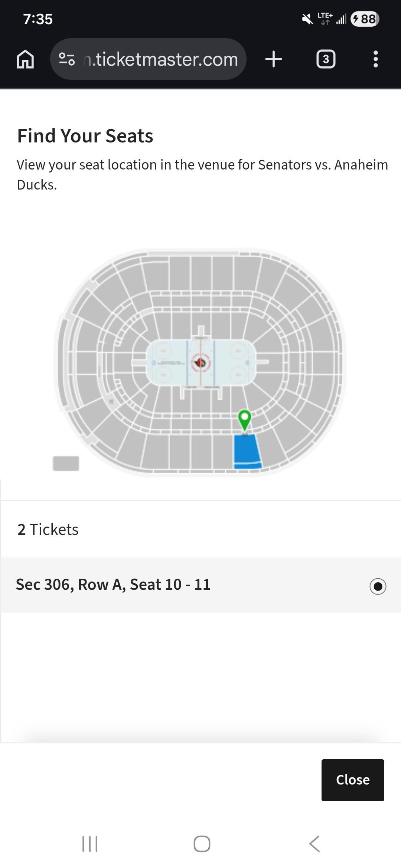Select highlighted blue section 306 on map
Image resolution: width=401 pixels, height=868 pixels.
pyautogui.click(x=247, y=450)
